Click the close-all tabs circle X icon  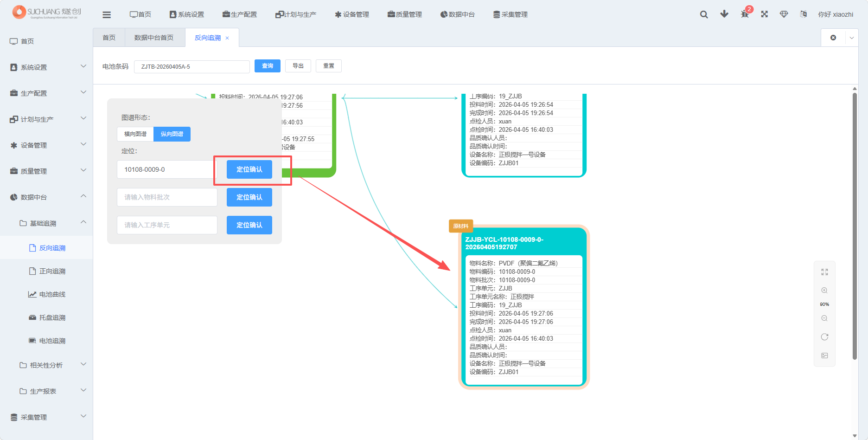(833, 38)
